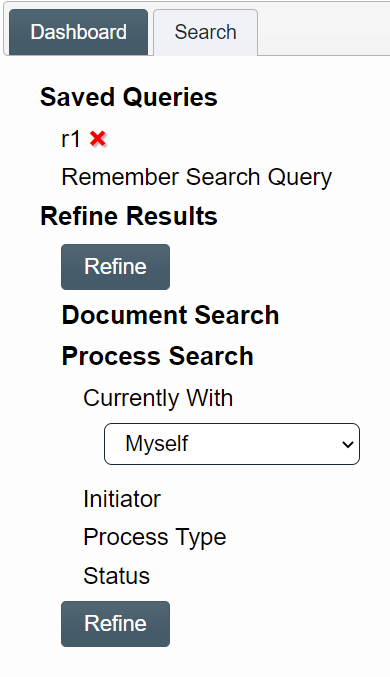Screen dimensions: 390x677
Task: Open the Dashboard tab
Action: 79,32
